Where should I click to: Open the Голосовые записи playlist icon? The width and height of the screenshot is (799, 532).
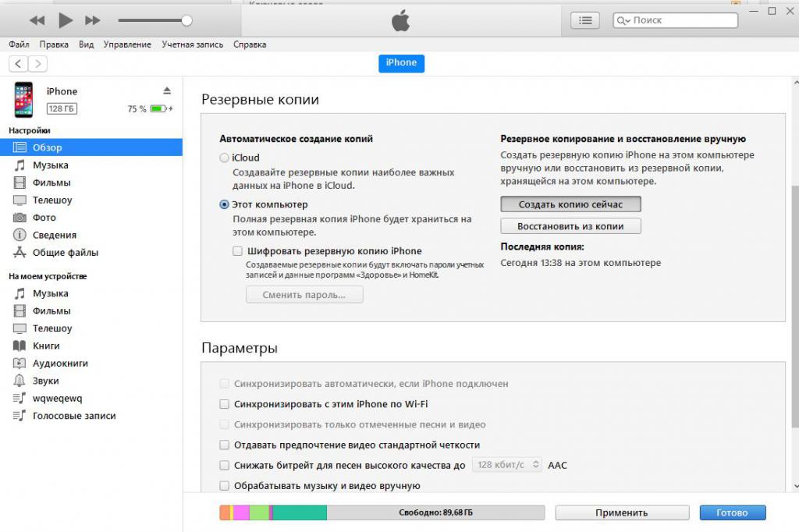coord(20,416)
